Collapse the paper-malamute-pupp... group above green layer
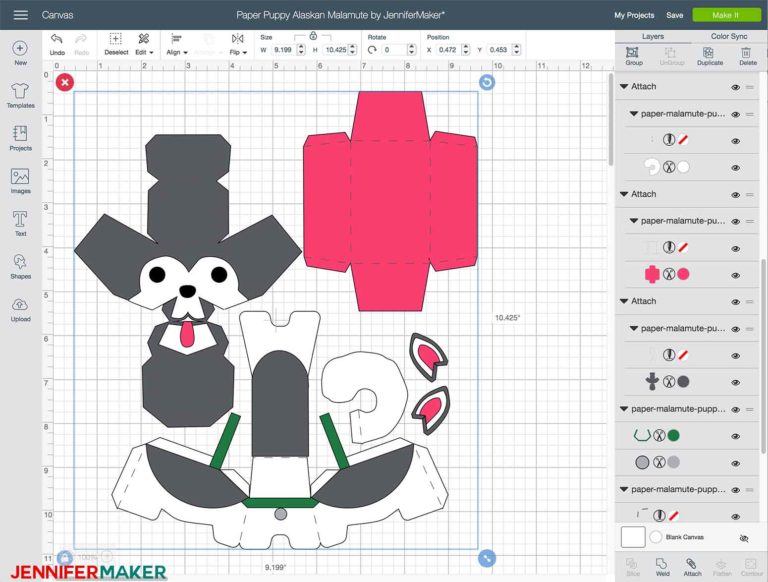Viewport: 768px width, 582px height. click(624, 409)
